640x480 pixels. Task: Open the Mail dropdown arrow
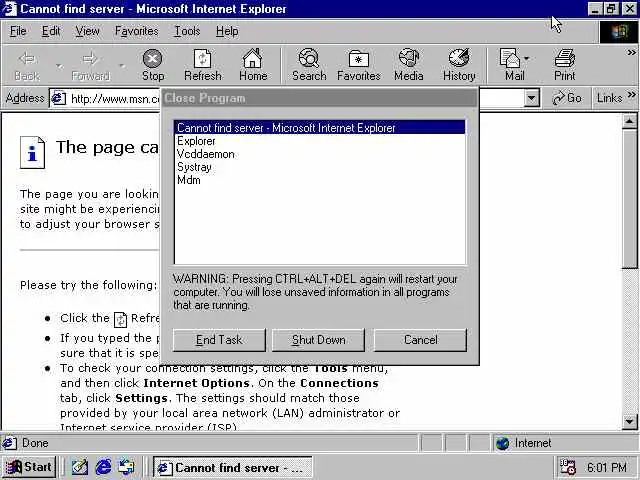526,59
